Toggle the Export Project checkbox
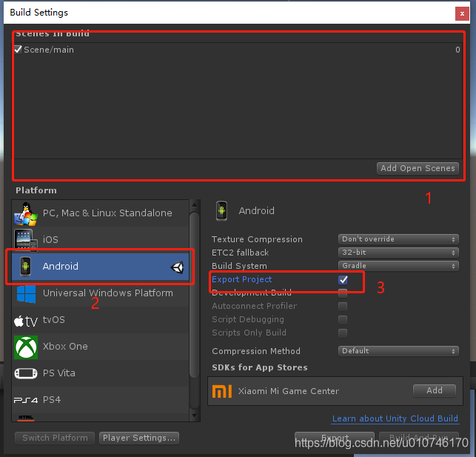Screen dimensions: 476x457 (x=343, y=280)
